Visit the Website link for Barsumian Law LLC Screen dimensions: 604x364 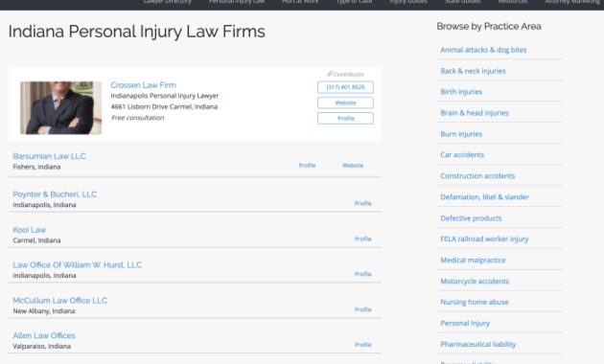coord(353,165)
